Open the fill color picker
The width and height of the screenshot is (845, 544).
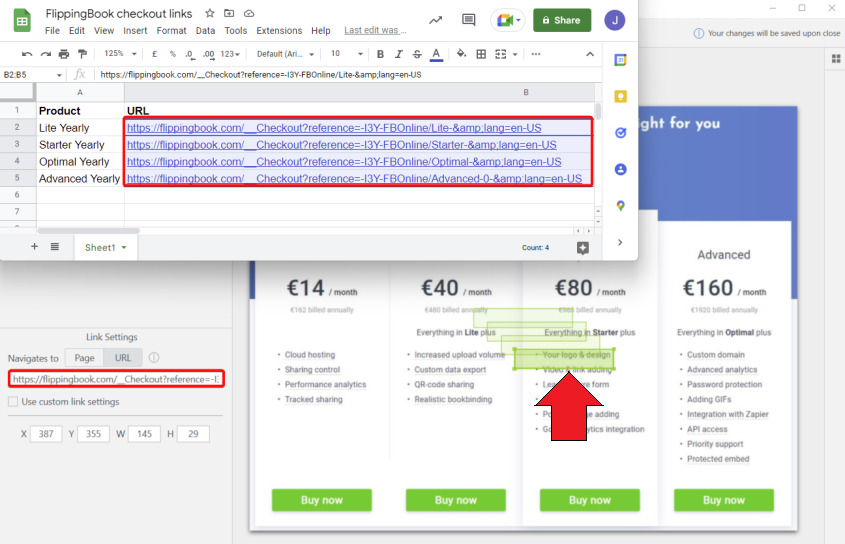tap(461, 54)
